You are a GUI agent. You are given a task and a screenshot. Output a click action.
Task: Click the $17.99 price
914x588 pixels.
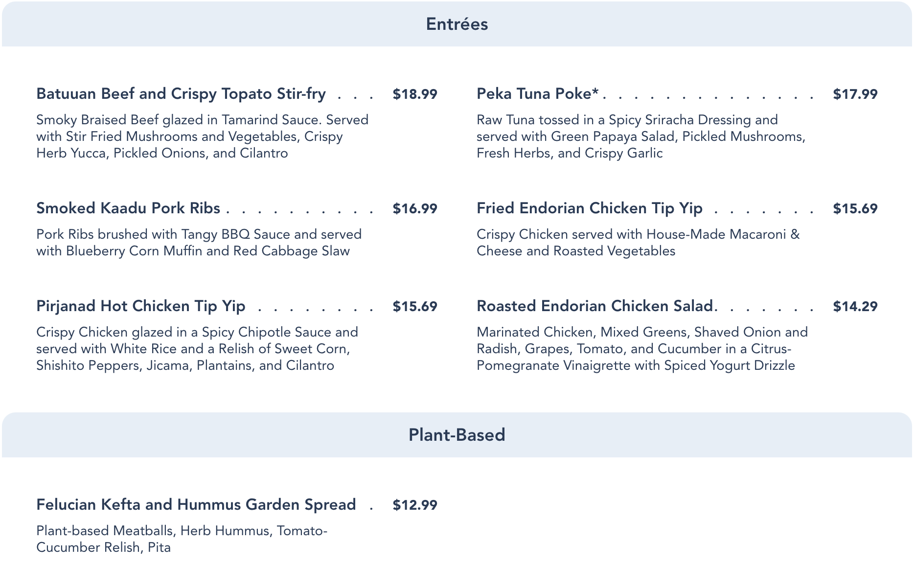tap(855, 94)
